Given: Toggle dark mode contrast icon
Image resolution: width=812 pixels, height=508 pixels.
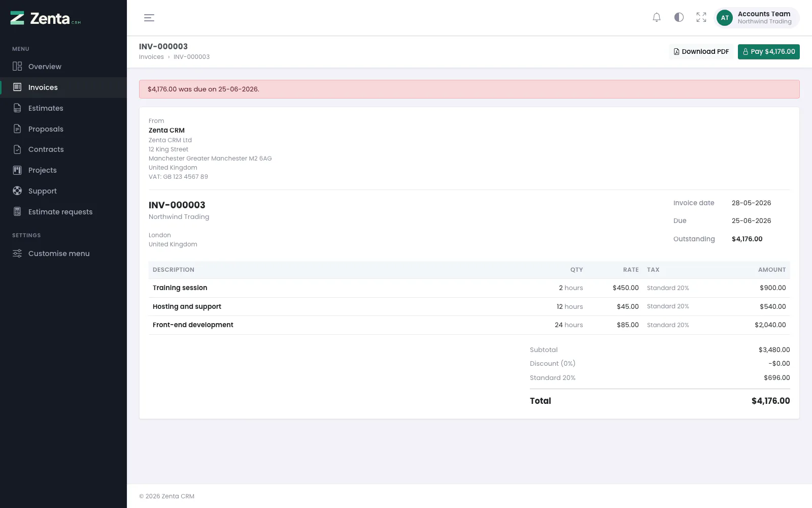Looking at the screenshot, I should [679, 18].
